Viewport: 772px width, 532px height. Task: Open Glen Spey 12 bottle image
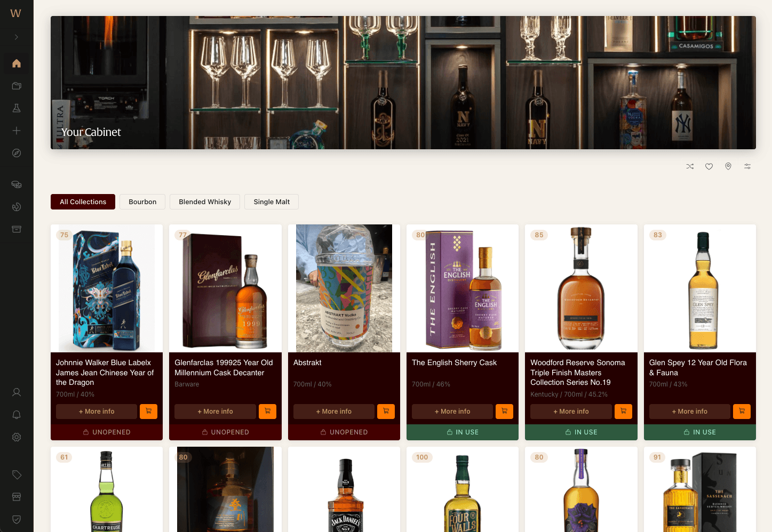[700, 288]
